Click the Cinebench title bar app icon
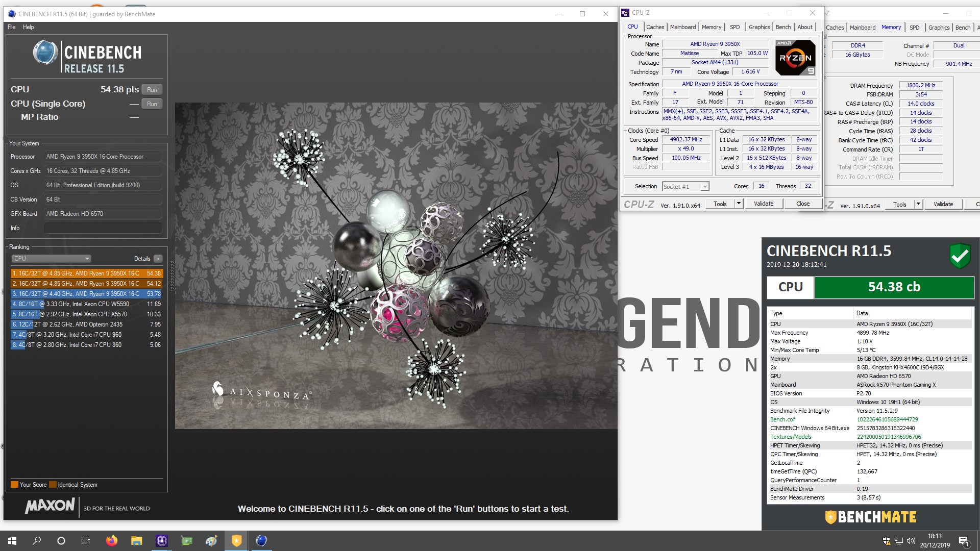Screen dimensions: 980x551 pos(12,14)
